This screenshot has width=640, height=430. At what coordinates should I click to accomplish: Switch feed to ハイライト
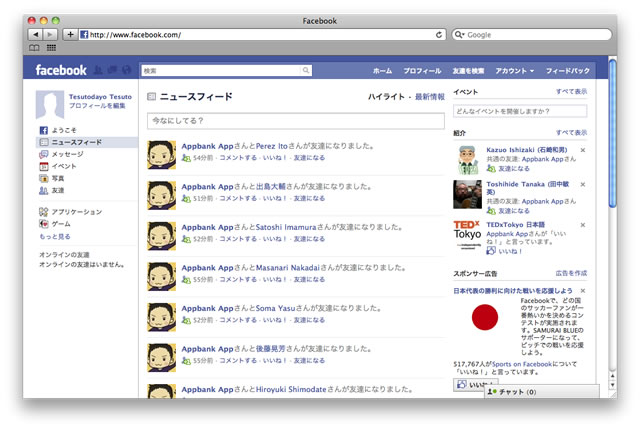[x=386, y=97]
